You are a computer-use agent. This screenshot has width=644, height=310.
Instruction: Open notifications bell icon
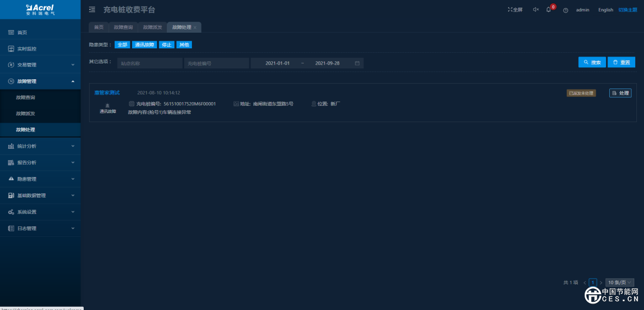pyautogui.click(x=548, y=9)
